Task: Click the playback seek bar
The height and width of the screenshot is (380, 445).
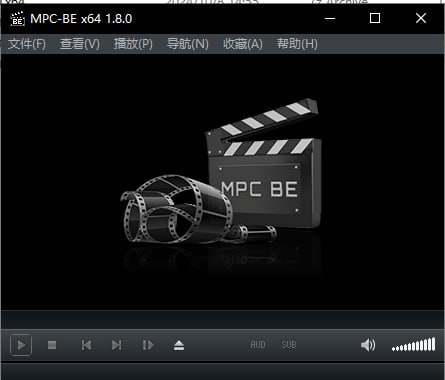Action: click(222, 319)
